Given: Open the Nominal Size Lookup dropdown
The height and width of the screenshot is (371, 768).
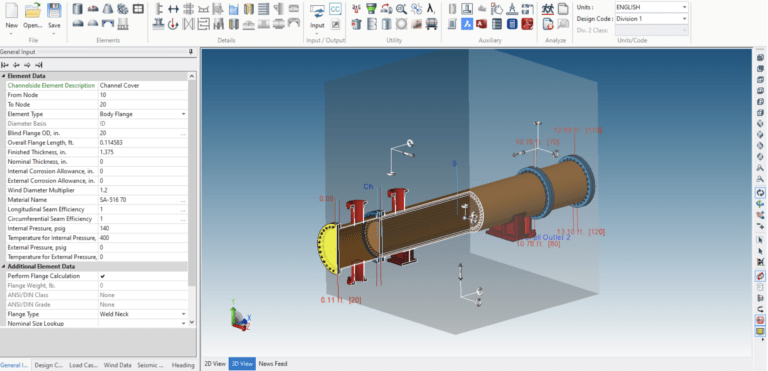Looking at the screenshot, I should coord(184,323).
